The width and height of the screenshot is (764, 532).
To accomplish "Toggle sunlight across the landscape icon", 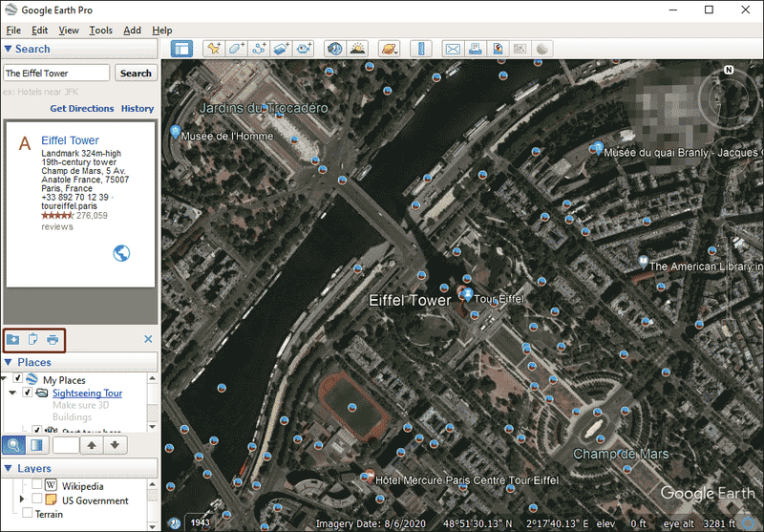I will (x=357, y=49).
